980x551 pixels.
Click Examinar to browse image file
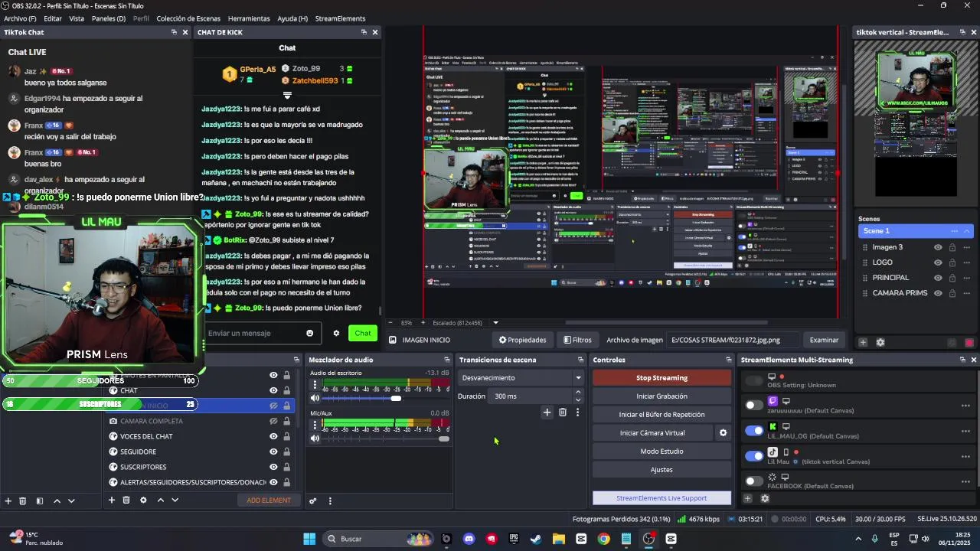[x=824, y=340]
